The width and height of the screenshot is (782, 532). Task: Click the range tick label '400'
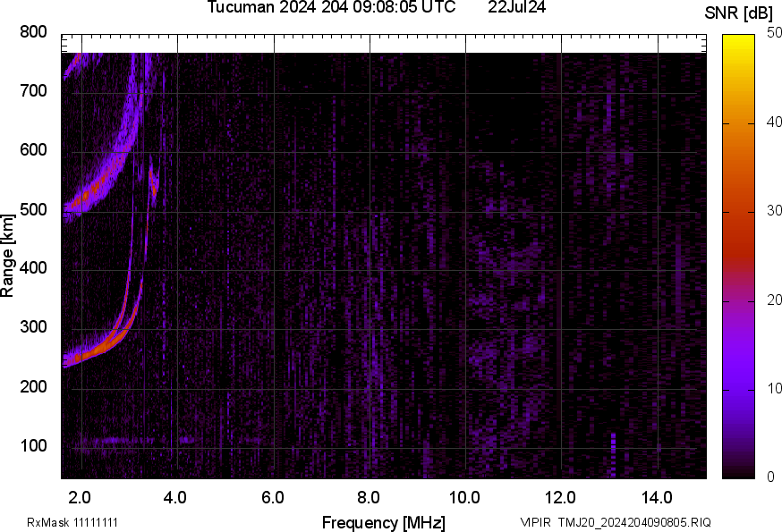[33, 267]
